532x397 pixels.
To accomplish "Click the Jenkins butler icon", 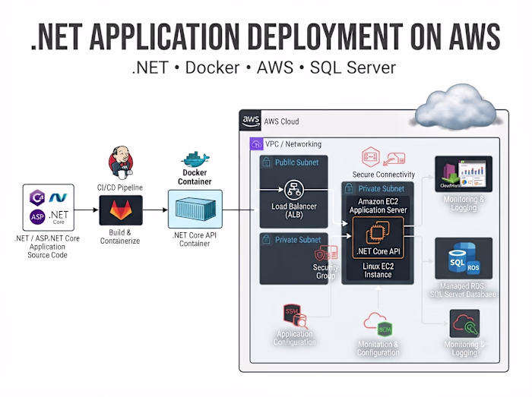I will click(121, 162).
